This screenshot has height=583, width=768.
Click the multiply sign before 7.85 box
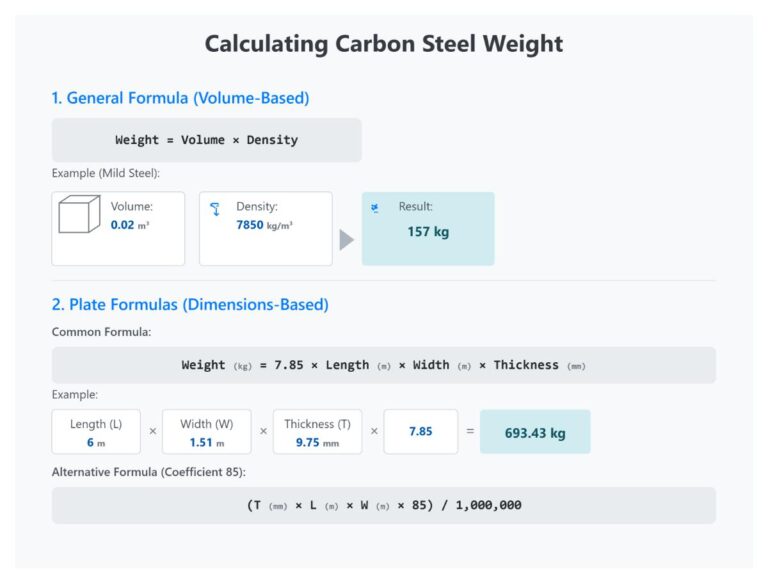tap(374, 431)
